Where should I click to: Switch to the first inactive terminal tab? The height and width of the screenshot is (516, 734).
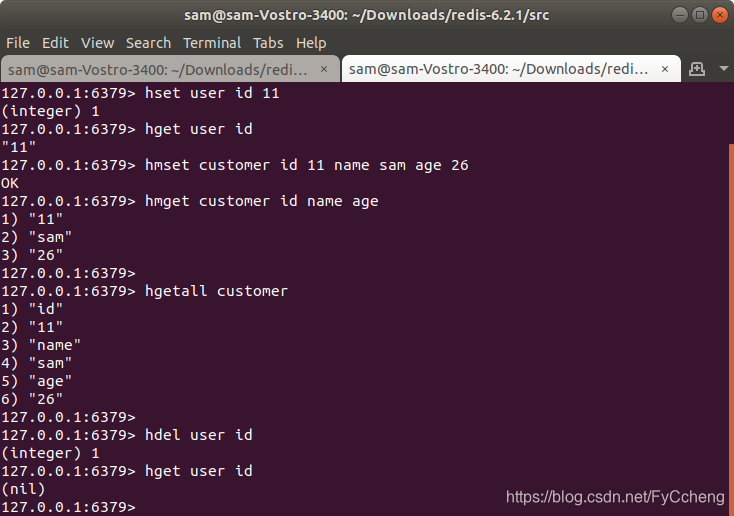click(x=170, y=69)
